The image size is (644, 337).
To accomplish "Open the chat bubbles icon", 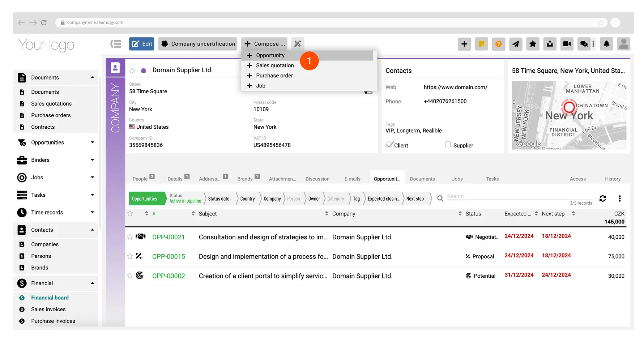I will (584, 44).
